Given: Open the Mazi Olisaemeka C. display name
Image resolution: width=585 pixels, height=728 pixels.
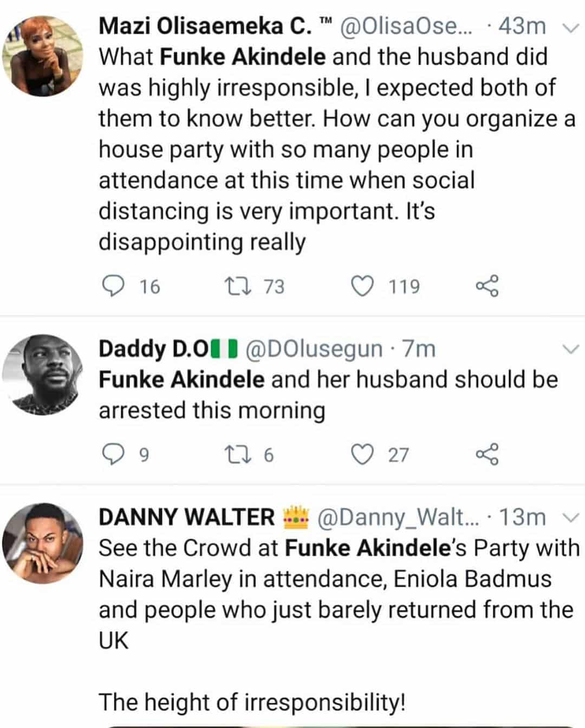Looking at the screenshot, I should [x=205, y=26].
